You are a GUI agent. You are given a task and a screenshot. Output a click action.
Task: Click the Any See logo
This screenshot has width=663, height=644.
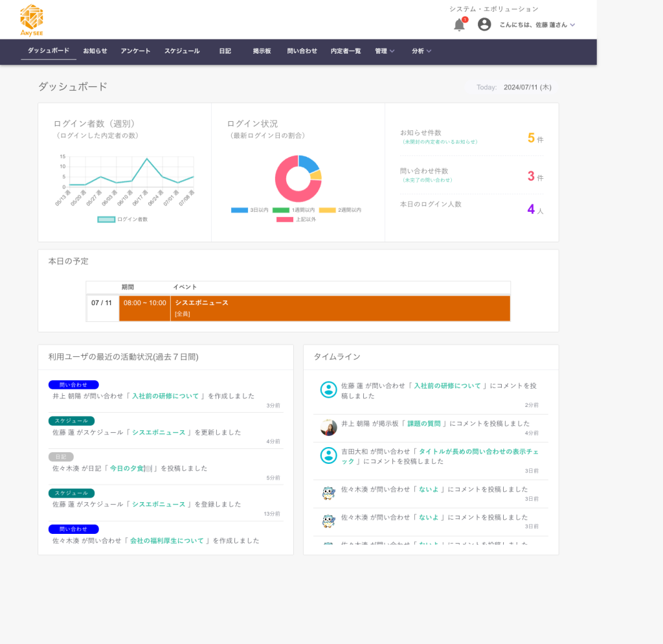pyautogui.click(x=32, y=20)
